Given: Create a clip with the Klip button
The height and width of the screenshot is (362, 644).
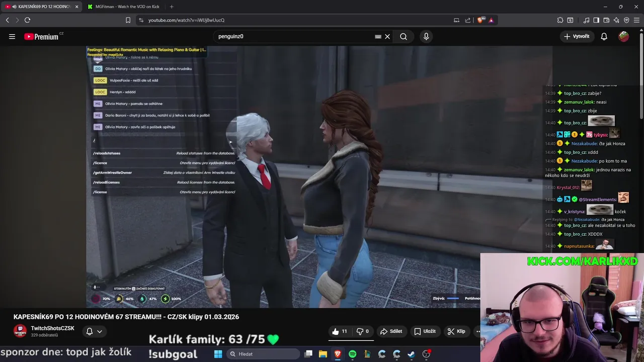Looking at the screenshot, I should click(456, 331).
